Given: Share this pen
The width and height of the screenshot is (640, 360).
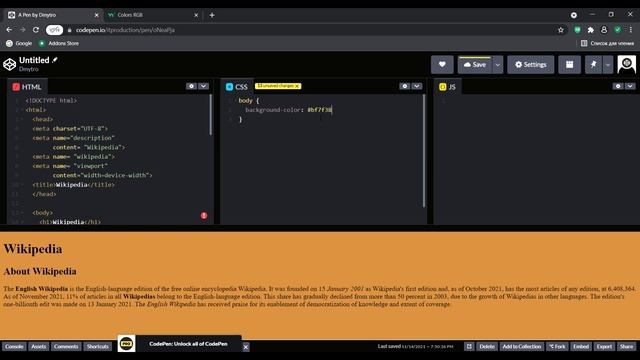Looking at the screenshot, I should tap(627, 346).
